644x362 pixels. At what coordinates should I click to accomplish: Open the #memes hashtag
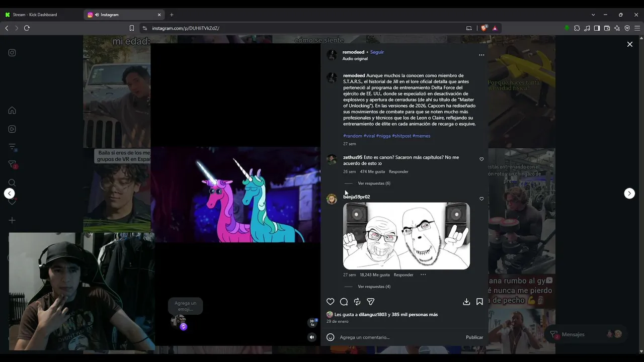421,136
